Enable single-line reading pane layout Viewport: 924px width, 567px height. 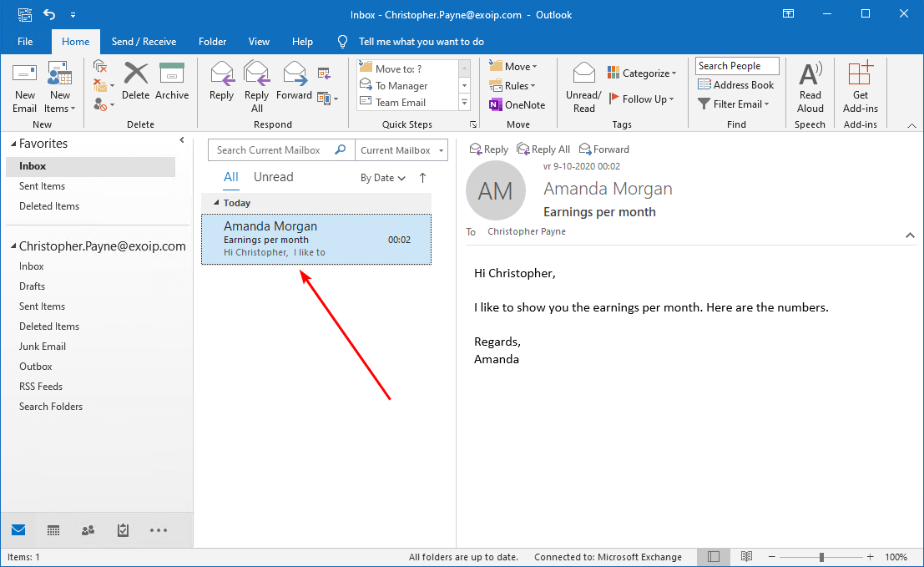pyautogui.click(x=714, y=556)
